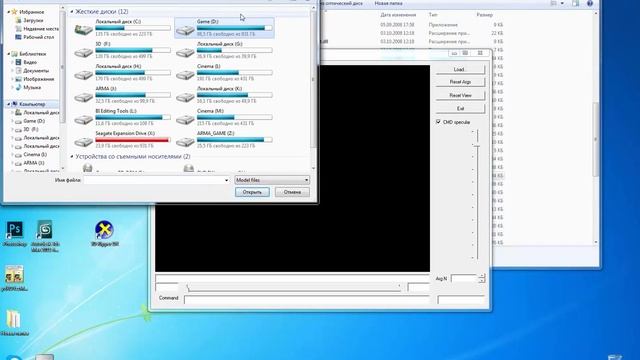Select the Cinema (I:) drive in main list

(x=224, y=73)
